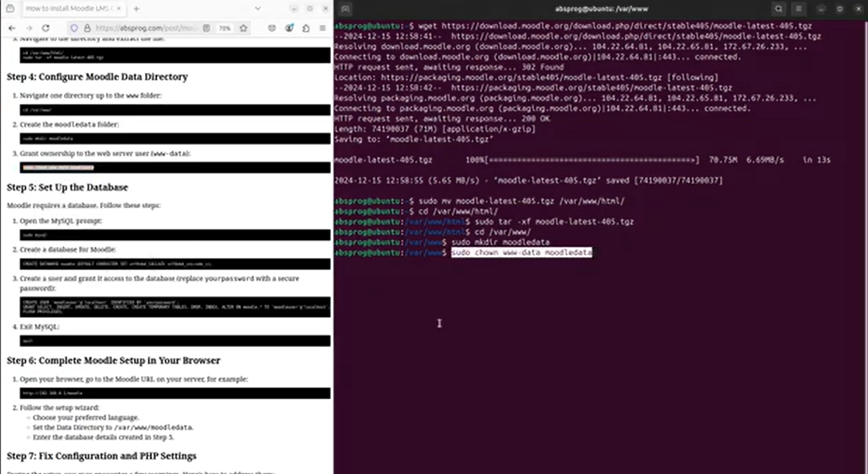Click the download progress bar line in terminal
The width and height of the screenshot is (868, 474).
pyautogui.click(x=582, y=160)
